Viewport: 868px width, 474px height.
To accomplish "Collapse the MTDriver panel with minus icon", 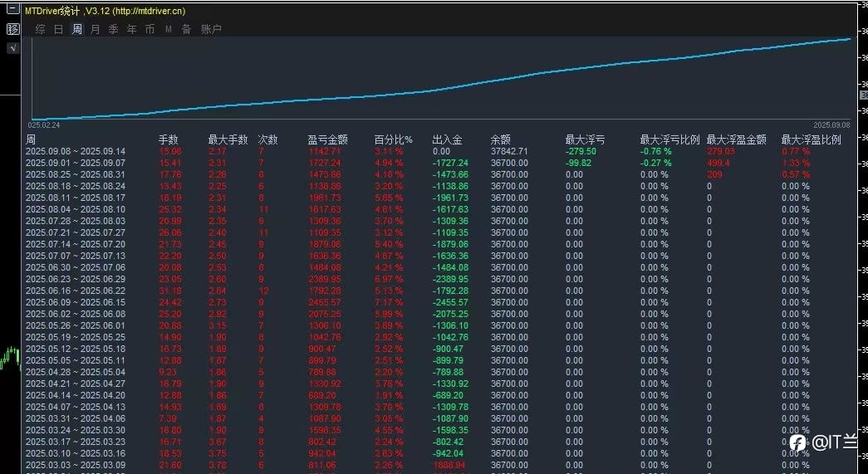I will pyautogui.click(x=12, y=9).
